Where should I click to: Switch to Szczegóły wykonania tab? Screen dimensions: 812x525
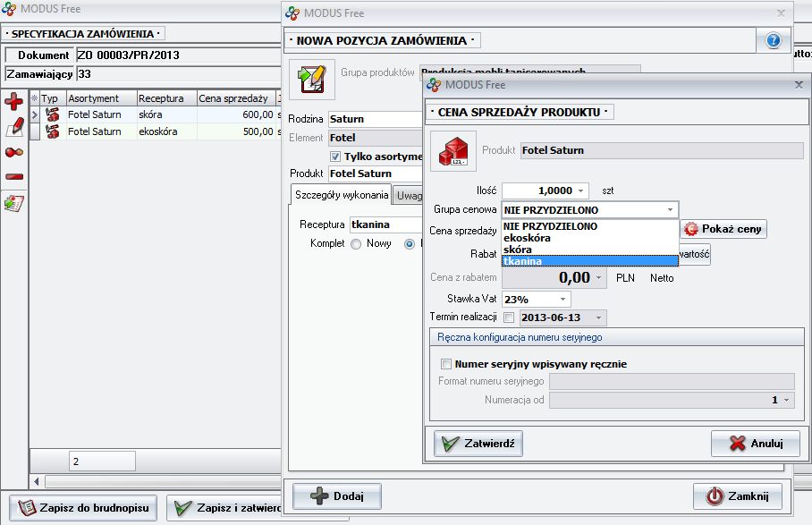tap(342, 194)
